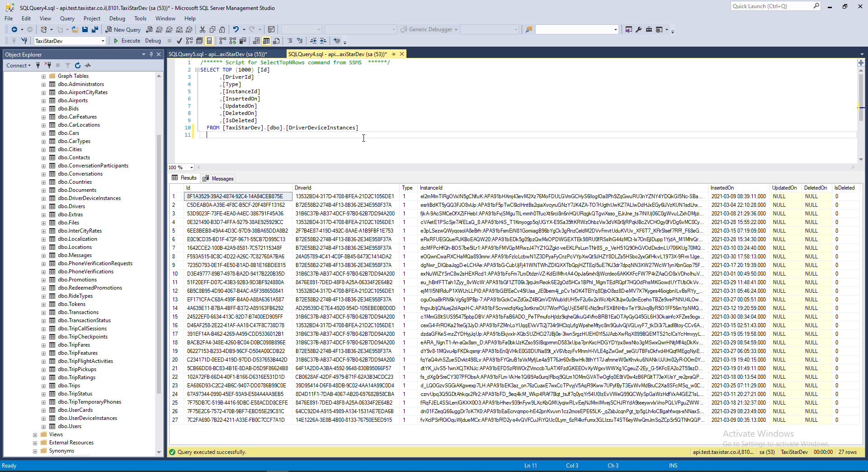Click the Change Connection icon
This screenshot has height=472, width=868.
pos(24,41)
